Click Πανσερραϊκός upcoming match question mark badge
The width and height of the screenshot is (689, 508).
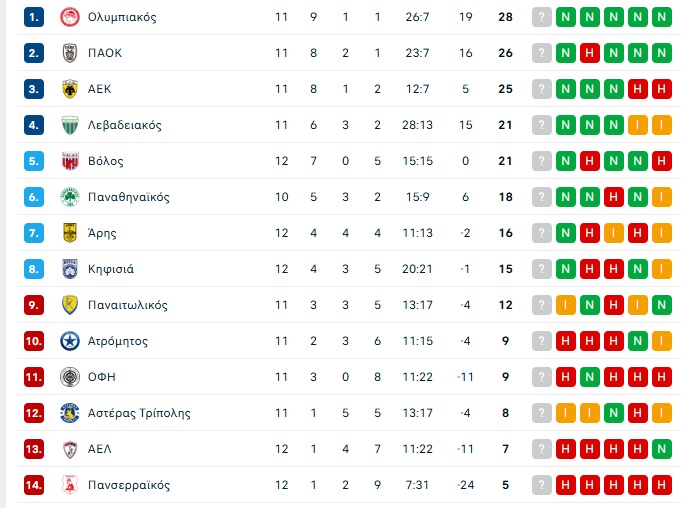[542, 485]
